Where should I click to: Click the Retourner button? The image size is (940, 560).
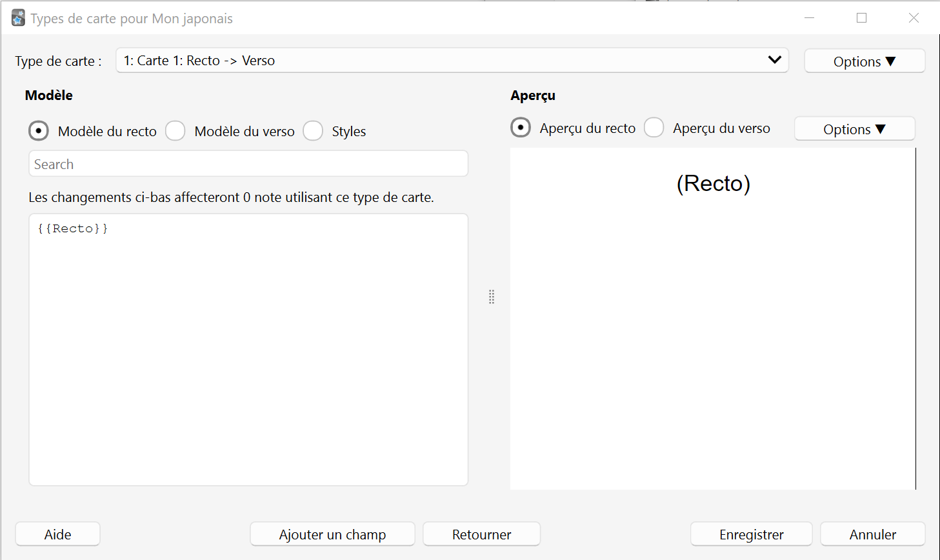(481, 534)
